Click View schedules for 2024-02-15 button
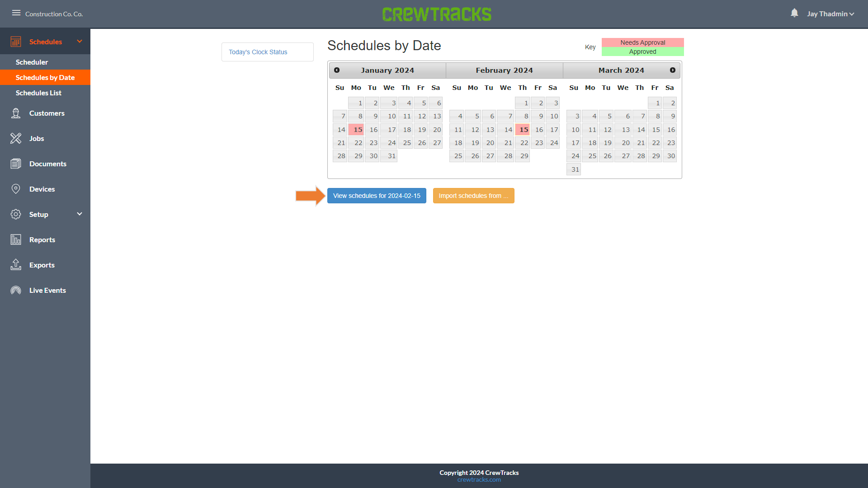The height and width of the screenshot is (488, 868). click(377, 196)
